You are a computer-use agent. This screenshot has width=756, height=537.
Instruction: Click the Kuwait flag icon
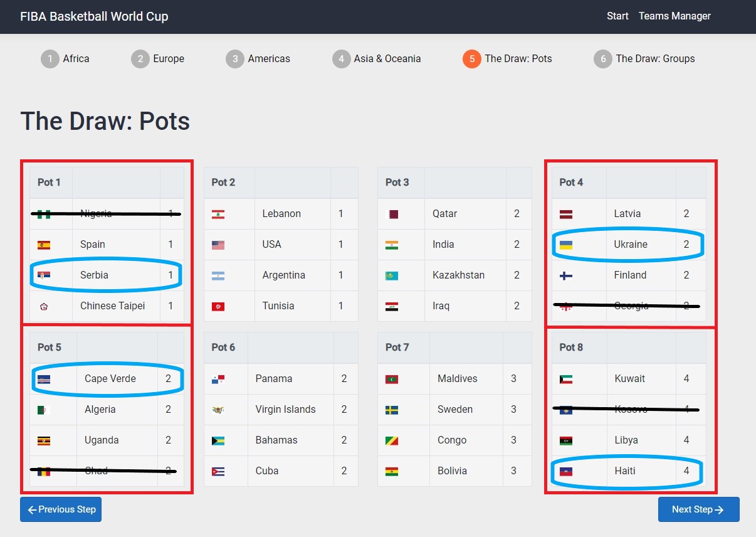566,379
